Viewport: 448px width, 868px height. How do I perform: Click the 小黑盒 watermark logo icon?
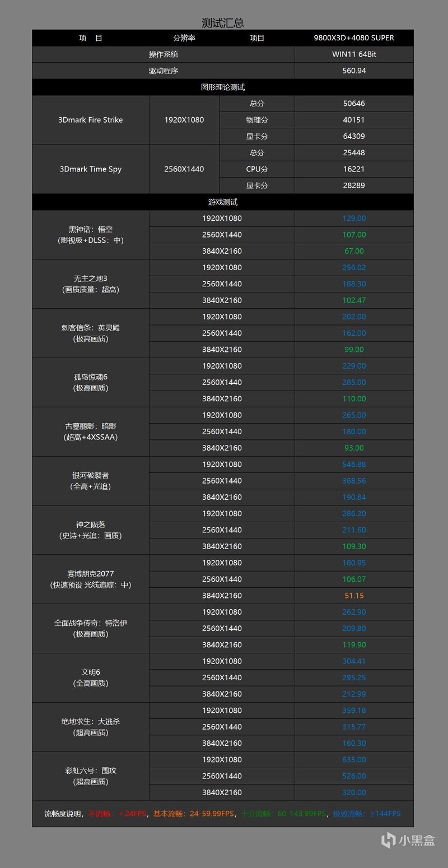click(388, 839)
